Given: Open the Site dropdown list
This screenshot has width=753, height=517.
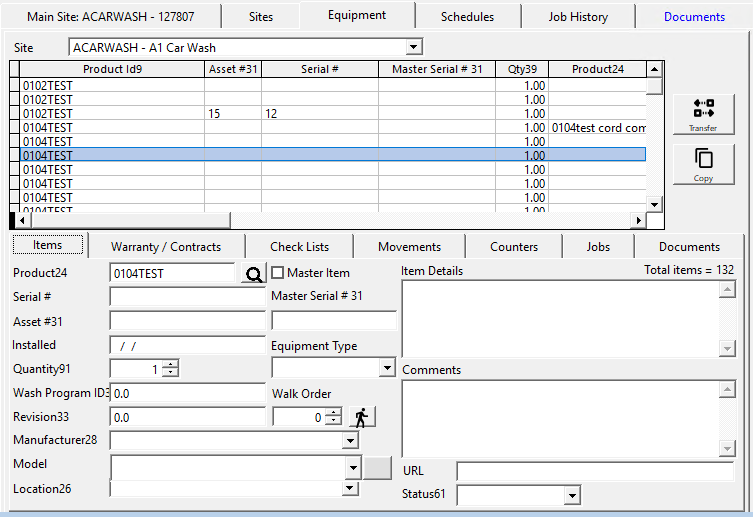Looking at the screenshot, I should pyautogui.click(x=414, y=47).
